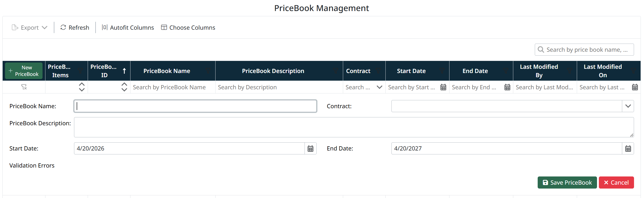Click the clear filters icon in filter row
644x198 pixels.
click(x=24, y=87)
